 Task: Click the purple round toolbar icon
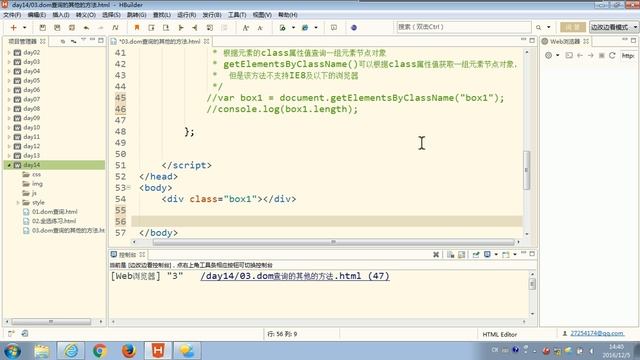[354, 27]
